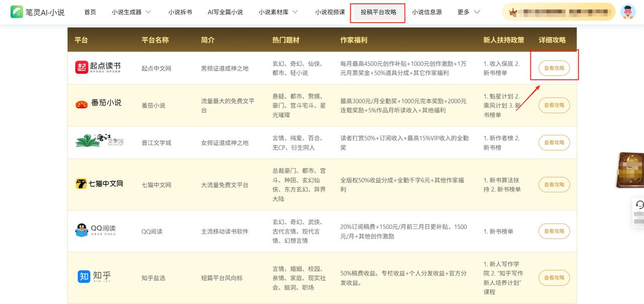Select the 投稿平台攻略 tab
This screenshot has width=644, height=304.
(378, 12)
